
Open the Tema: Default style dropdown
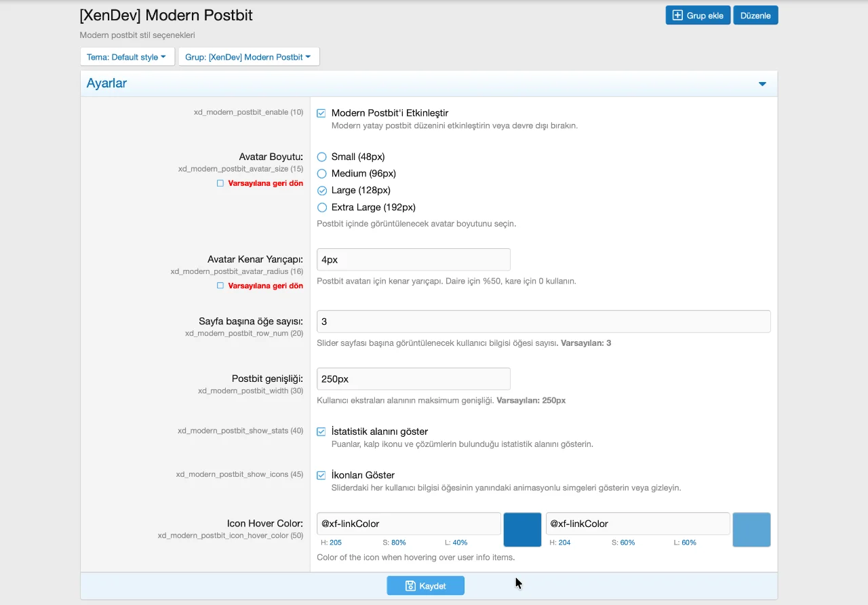pyautogui.click(x=127, y=57)
